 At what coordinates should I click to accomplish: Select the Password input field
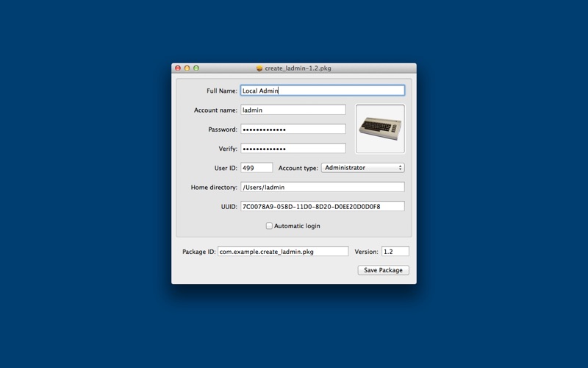click(x=293, y=130)
